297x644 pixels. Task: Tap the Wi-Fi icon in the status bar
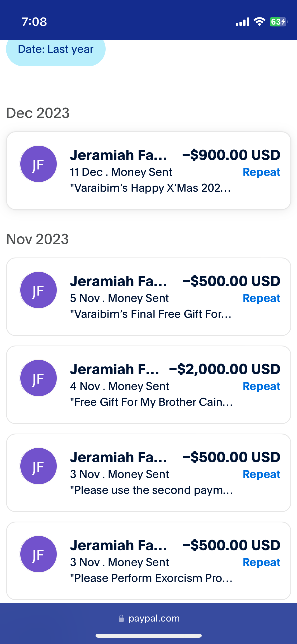260,22
